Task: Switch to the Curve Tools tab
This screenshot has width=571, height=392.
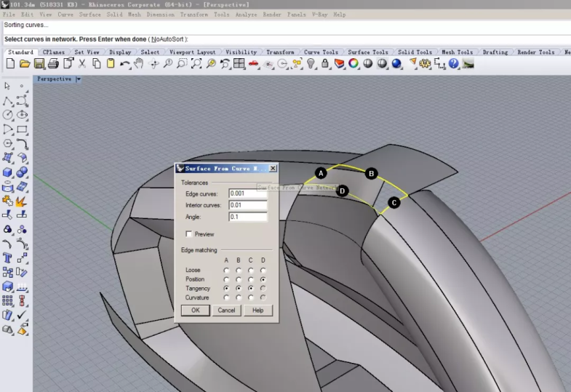Action: click(321, 52)
